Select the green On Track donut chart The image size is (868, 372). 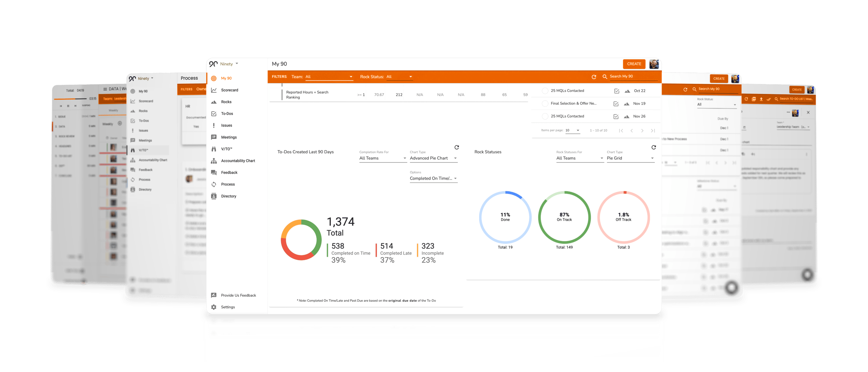[564, 217]
